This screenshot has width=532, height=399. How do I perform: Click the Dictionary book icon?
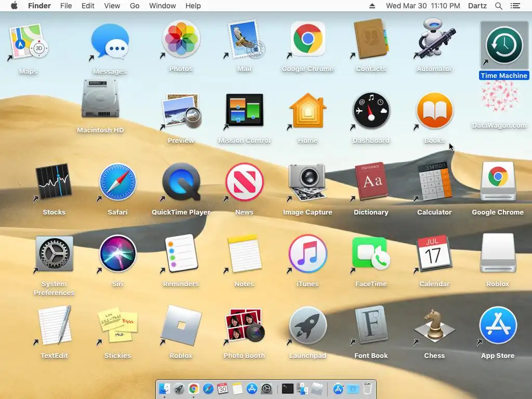tap(371, 181)
